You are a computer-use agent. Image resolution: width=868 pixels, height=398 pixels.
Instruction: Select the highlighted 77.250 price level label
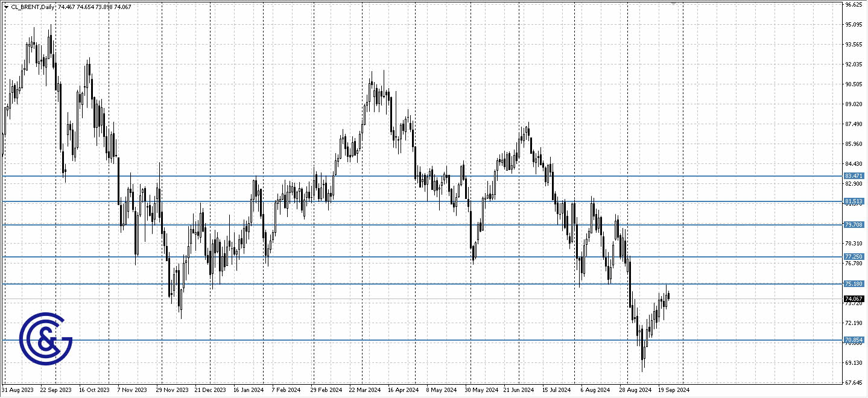[x=853, y=256]
